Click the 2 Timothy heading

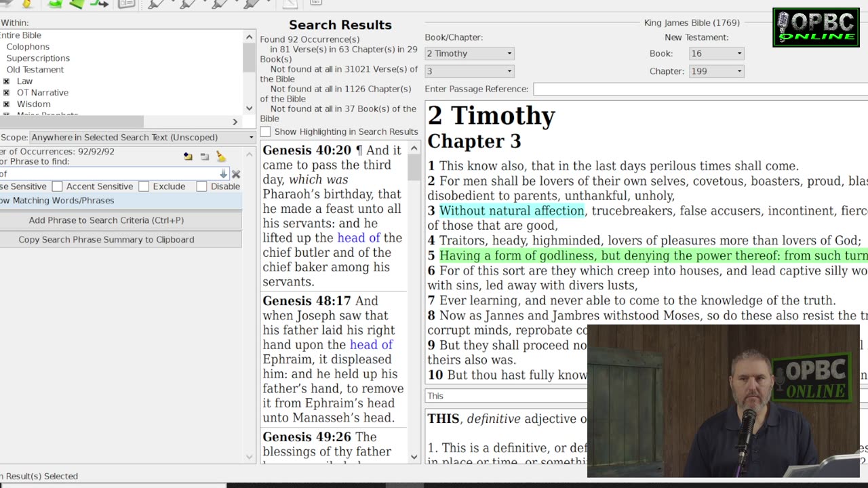491,116
